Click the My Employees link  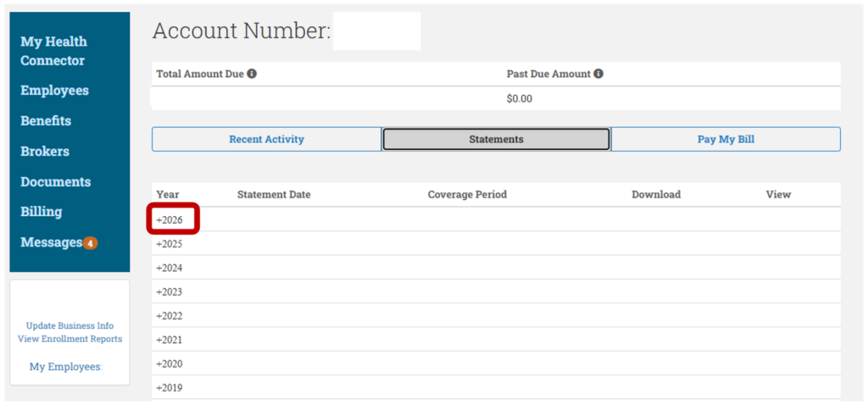pos(66,366)
